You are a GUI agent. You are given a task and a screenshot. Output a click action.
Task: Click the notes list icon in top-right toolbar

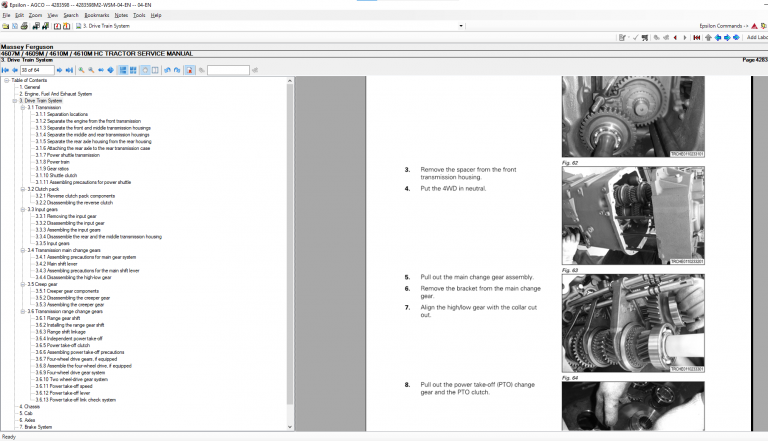click(622, 37)
